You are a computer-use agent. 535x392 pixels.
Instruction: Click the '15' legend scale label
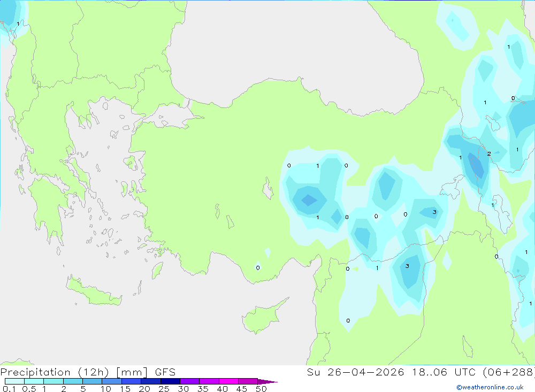(x=125, y=389)
